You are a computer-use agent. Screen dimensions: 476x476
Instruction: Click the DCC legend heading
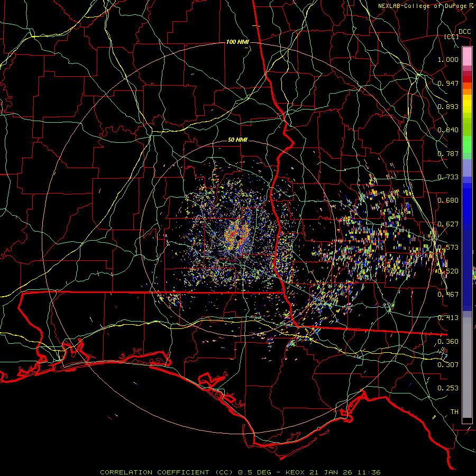[464, 32]
